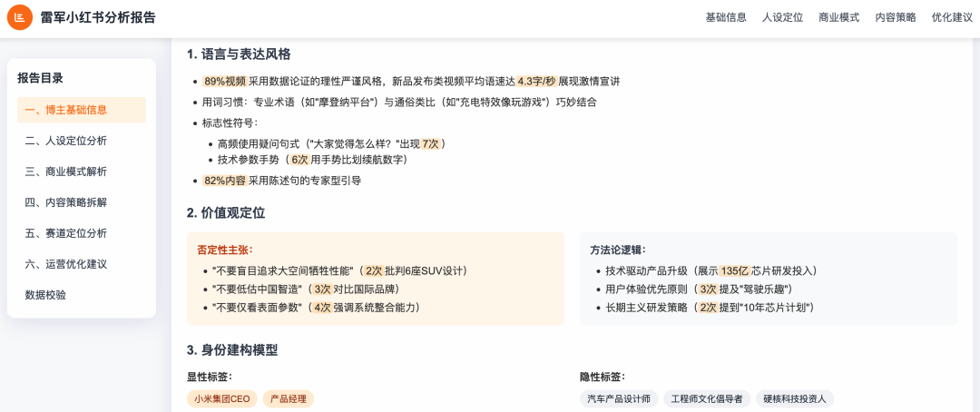Open 内容策略 in top navigation

coord(896,17)
